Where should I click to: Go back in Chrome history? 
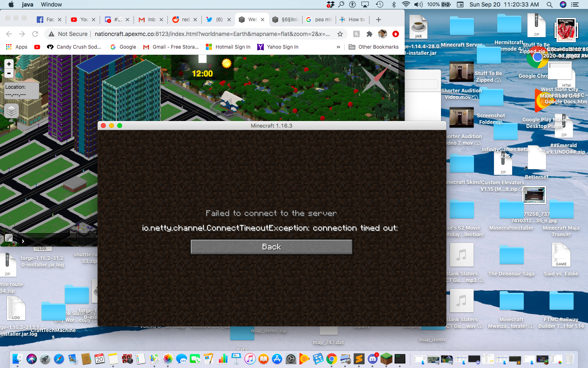click(9, 34)
